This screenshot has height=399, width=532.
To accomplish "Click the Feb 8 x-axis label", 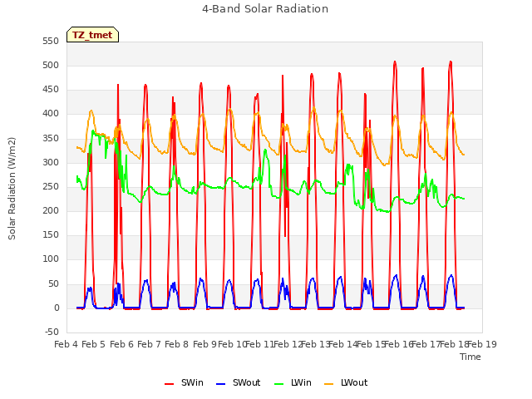I will (176, 344).
